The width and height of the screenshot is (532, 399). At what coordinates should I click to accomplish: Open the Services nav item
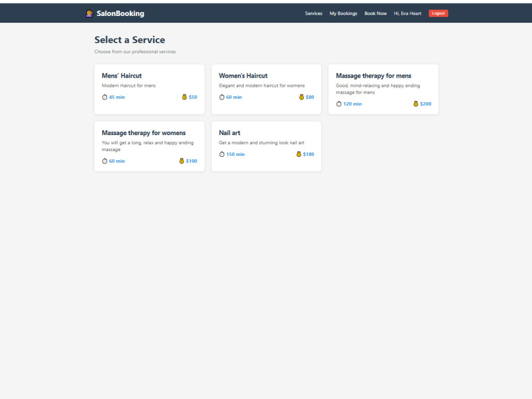(x=313, y=13)
